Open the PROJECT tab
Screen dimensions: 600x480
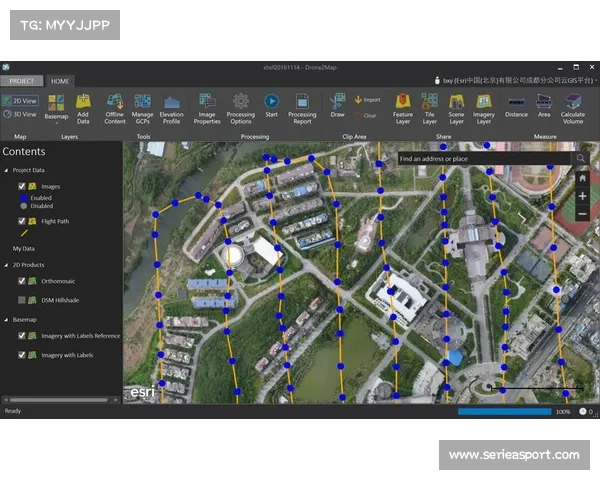tap(21, 81)
